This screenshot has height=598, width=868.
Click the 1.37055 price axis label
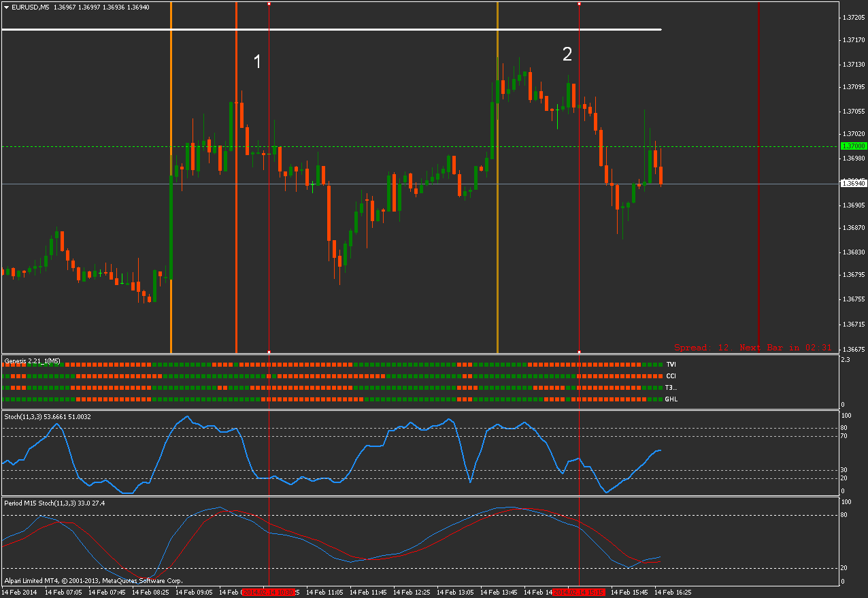(x=853, y=111)
